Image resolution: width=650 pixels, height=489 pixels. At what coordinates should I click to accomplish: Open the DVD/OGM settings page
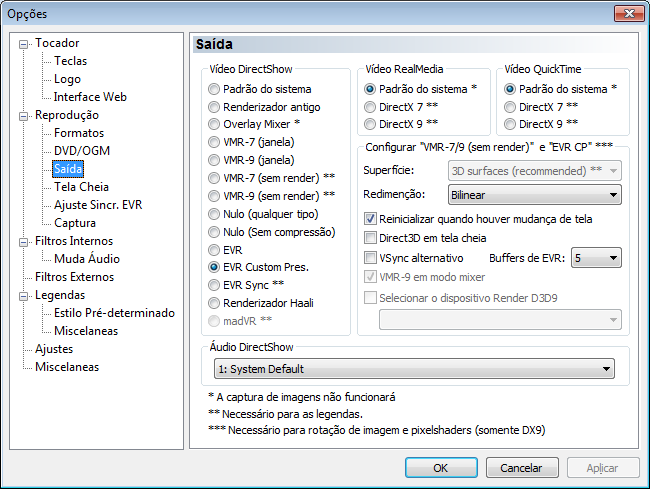82,151
